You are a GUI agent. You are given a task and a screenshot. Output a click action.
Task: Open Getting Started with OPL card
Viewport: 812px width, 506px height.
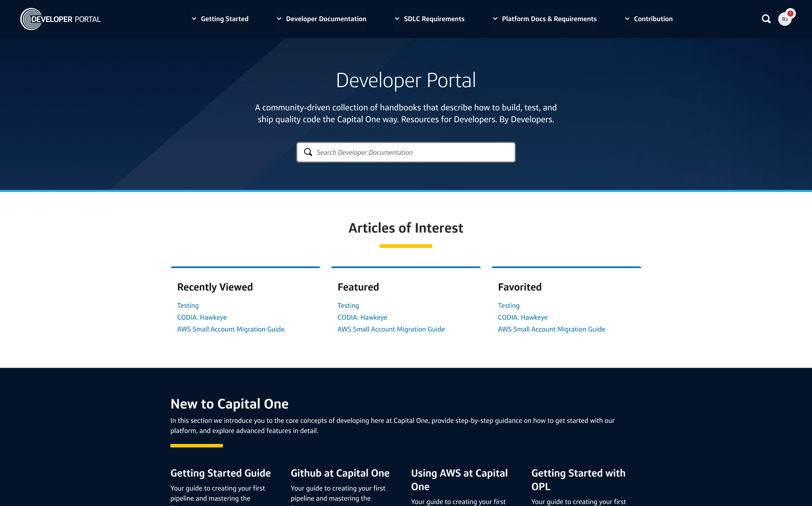click(x=578, y=480)
